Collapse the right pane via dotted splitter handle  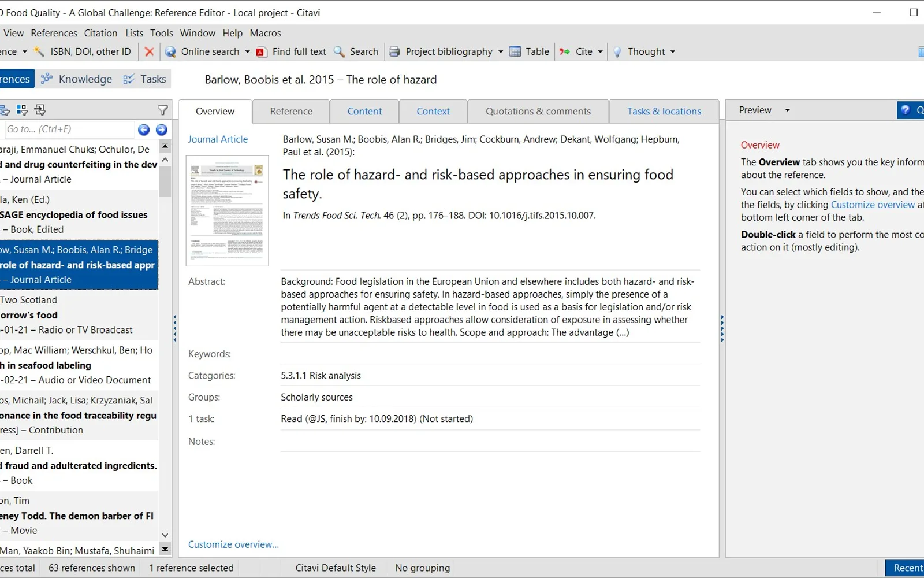coord(722,328)
